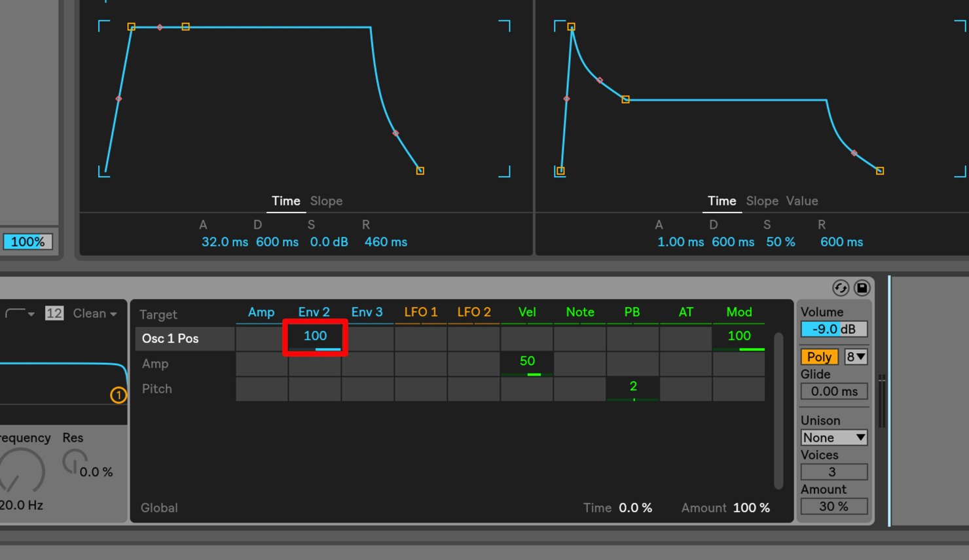This screenshot has height=560, width=969.
Task: Click amp envelope Sustain 0.0 dB value
Action: 329,242
